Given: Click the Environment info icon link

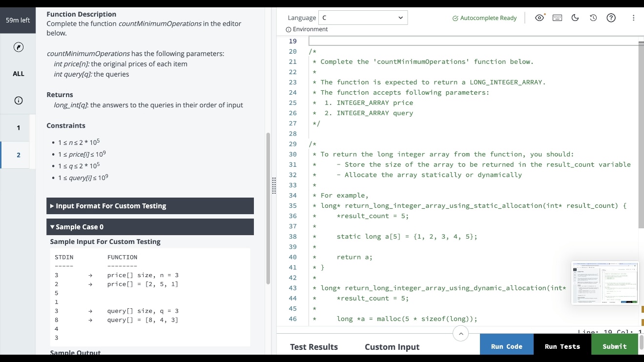Looking at the screenshot, I should pyautogui.click(x=307, y=29).
